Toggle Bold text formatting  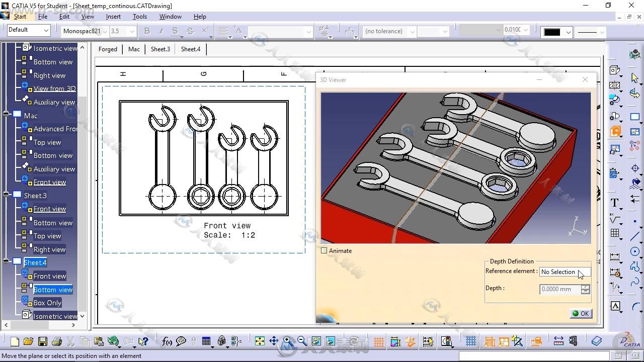click(147, 31)
